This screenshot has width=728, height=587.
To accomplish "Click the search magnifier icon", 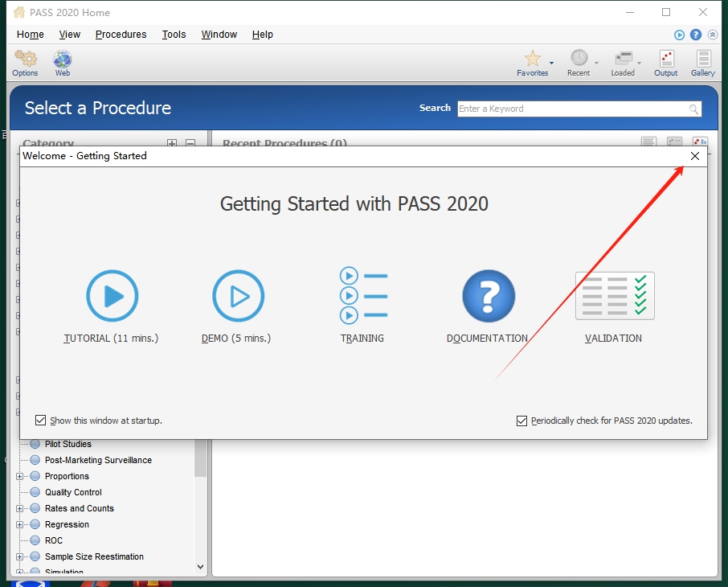I will click(693, 109).
